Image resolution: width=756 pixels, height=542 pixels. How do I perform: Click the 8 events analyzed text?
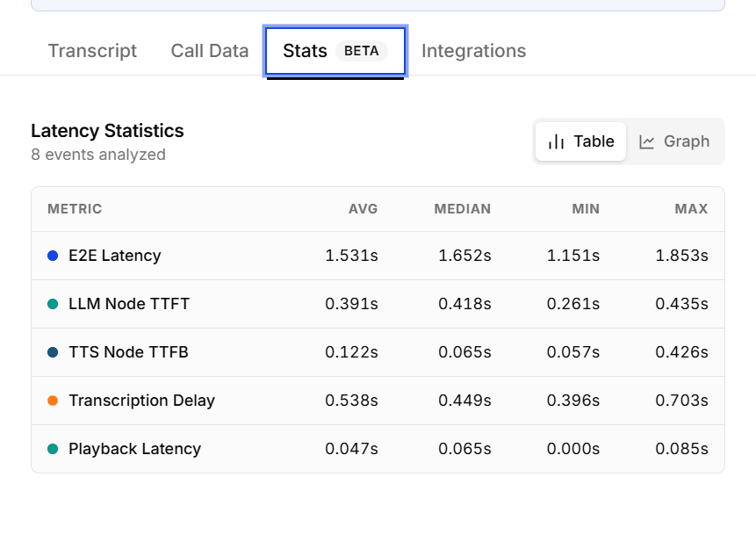coord(98,155)
